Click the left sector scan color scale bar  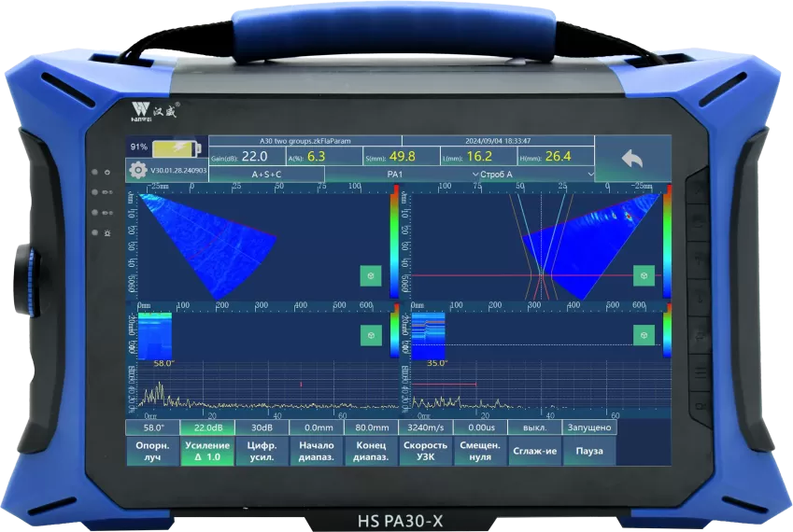pyautogui.click(x=394, y=243)
